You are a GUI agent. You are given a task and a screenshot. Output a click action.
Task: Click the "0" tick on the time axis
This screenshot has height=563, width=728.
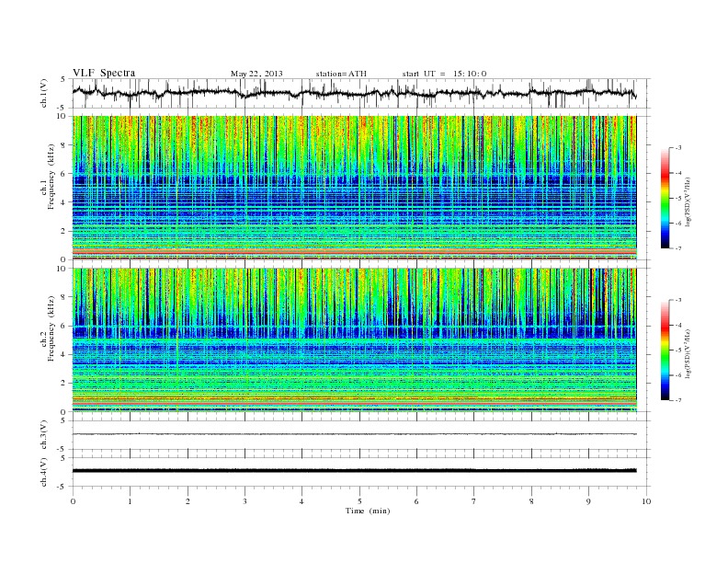[73, 501]
